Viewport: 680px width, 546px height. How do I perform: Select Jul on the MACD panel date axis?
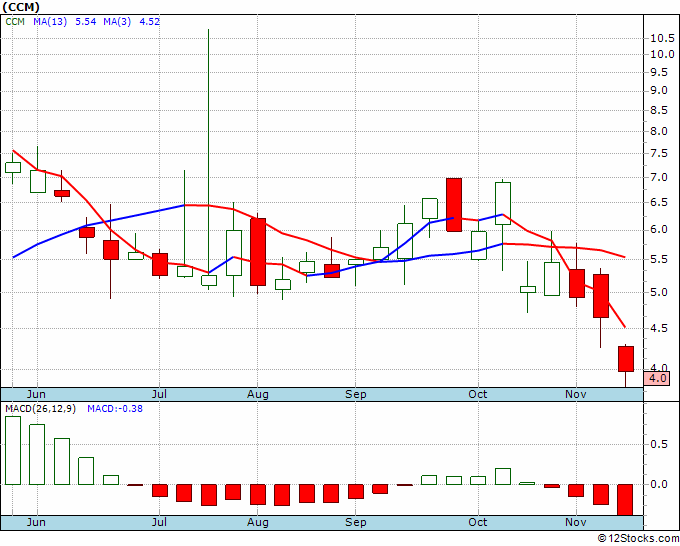pos(159,522)
